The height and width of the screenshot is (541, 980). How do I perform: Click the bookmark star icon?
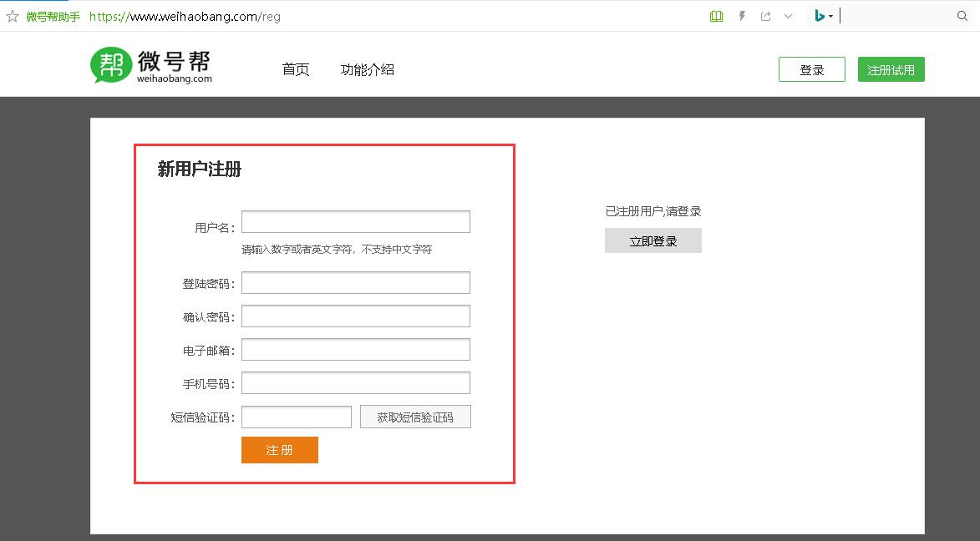[13, 16]
